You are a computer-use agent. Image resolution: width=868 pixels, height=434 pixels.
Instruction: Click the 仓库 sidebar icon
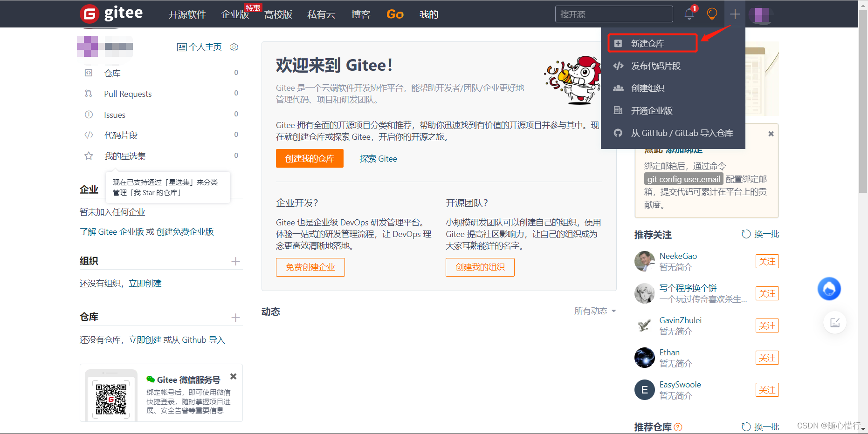pos(89,73)
